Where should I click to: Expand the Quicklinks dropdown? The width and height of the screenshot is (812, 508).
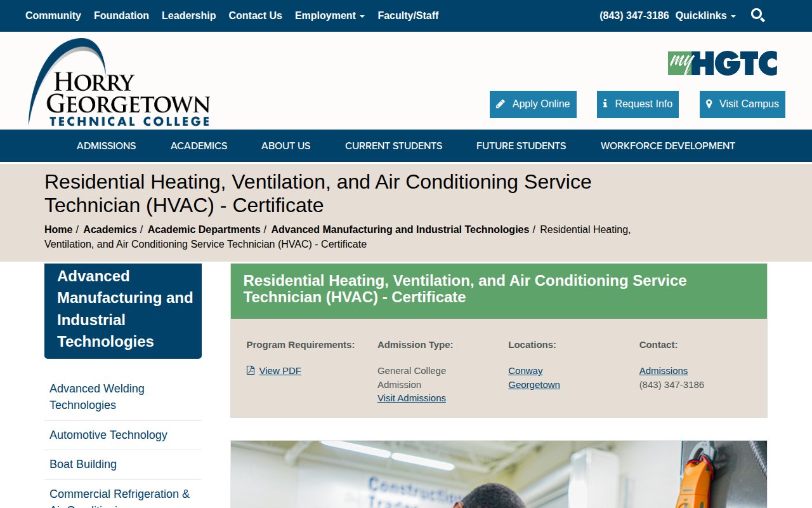pyautogui.click(x=705, y=15)
